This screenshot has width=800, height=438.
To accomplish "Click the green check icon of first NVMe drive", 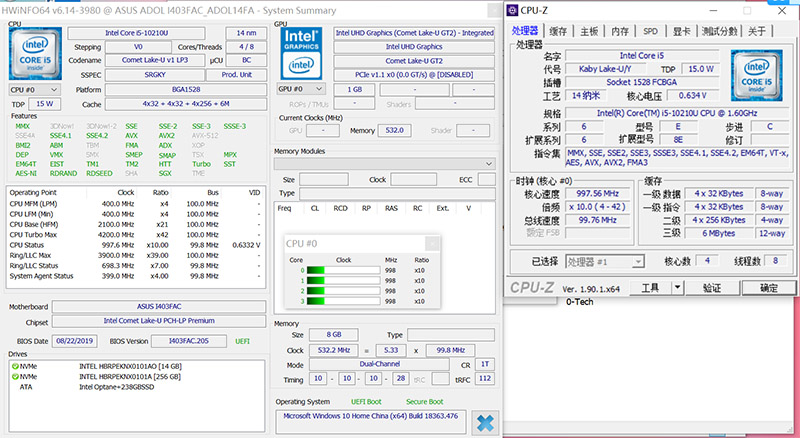I will 15,367.
